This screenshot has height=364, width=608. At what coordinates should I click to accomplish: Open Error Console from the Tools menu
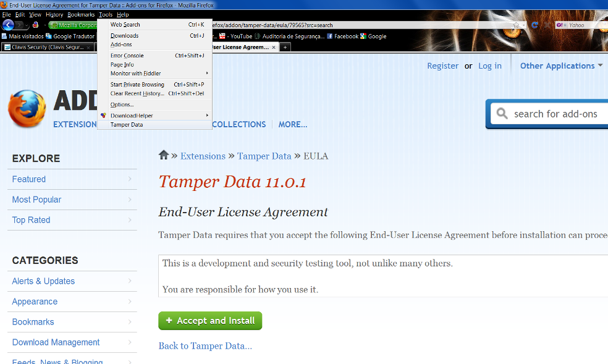tap(154, 56)
